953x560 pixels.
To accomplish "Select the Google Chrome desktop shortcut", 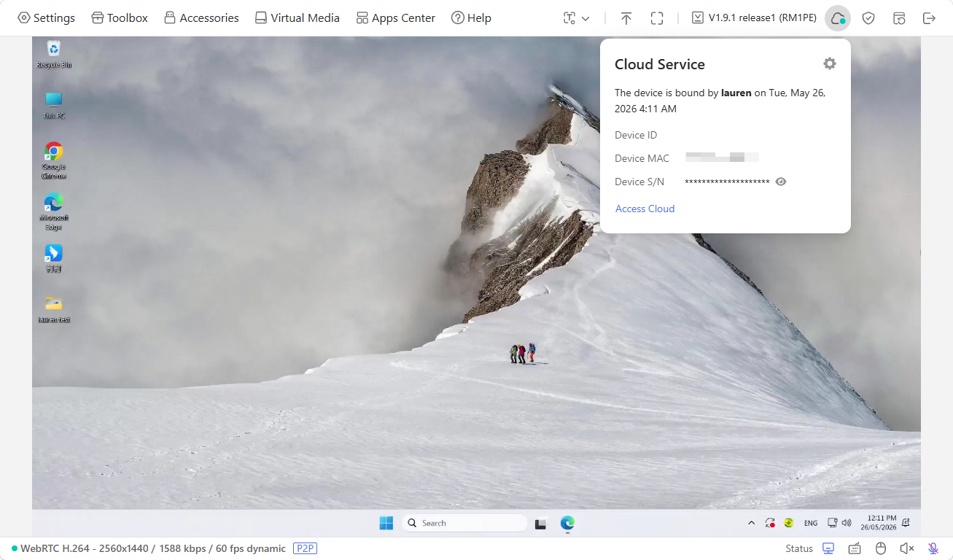I will [x=53, y=161].
